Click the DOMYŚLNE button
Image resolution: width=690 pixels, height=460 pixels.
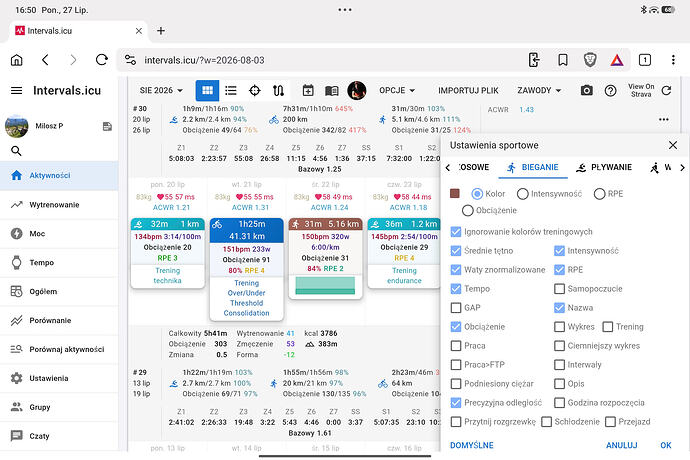[472, 445]
